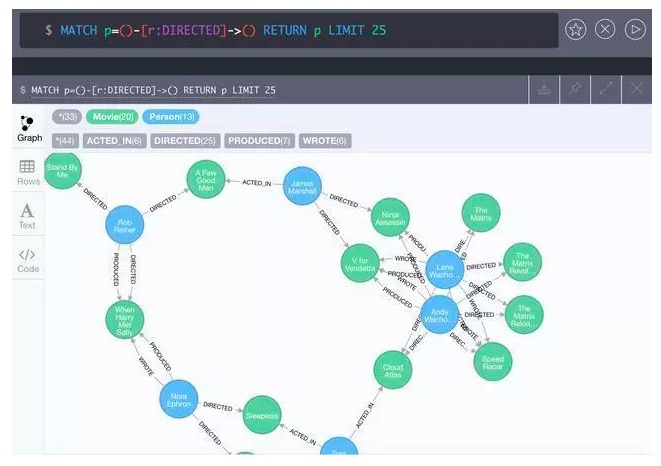Select the Ninja Assassin movie node
The width and height of the screenshot is (661, 466).
[x=390, y=218]
